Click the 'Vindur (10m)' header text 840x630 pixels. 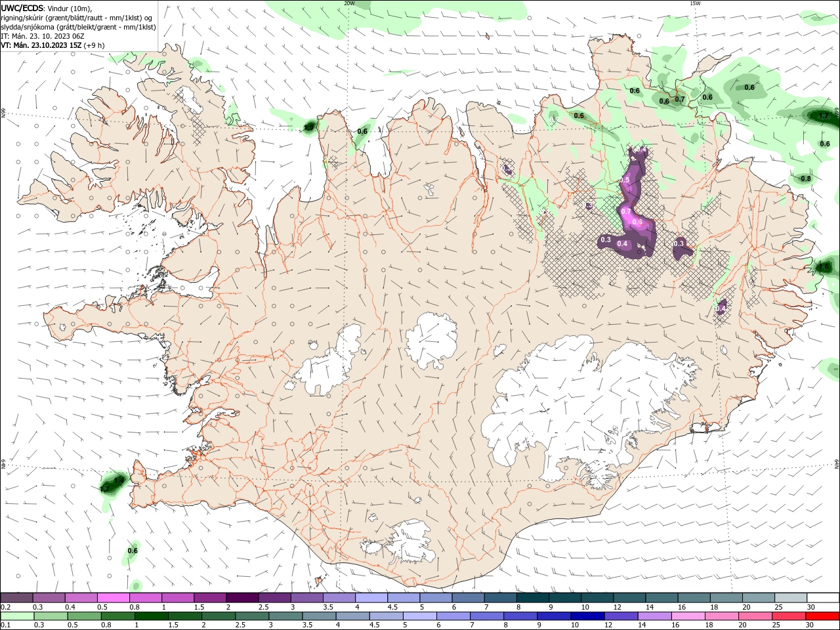[70, 8]
